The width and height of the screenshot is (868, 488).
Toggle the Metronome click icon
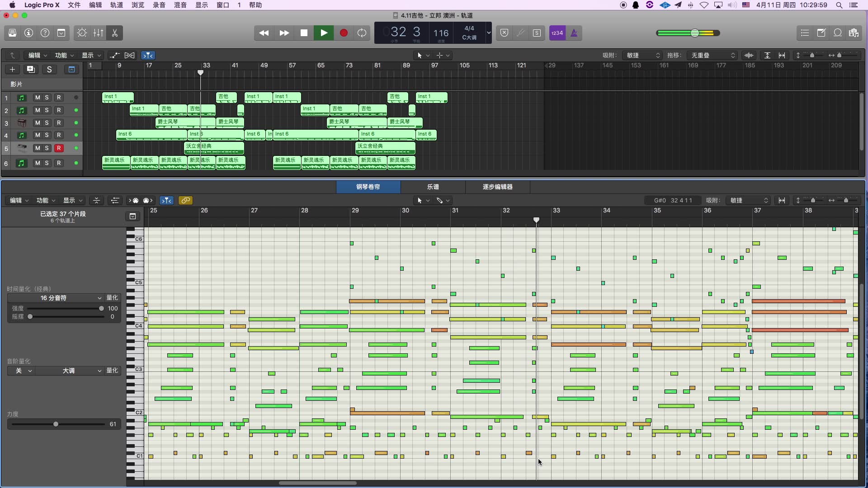pyautogui.click(x=574, y=33)
